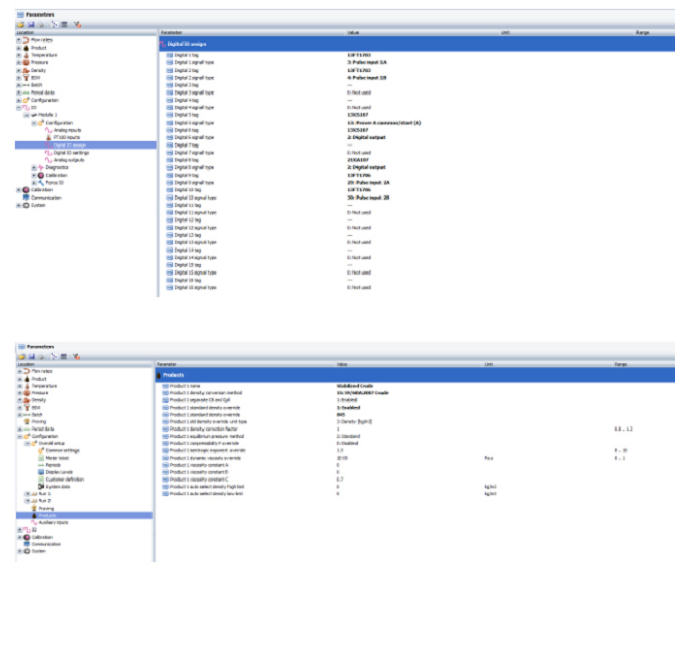Click Digital 1 signal type value Pulse input 1A

tap(367, 62)
